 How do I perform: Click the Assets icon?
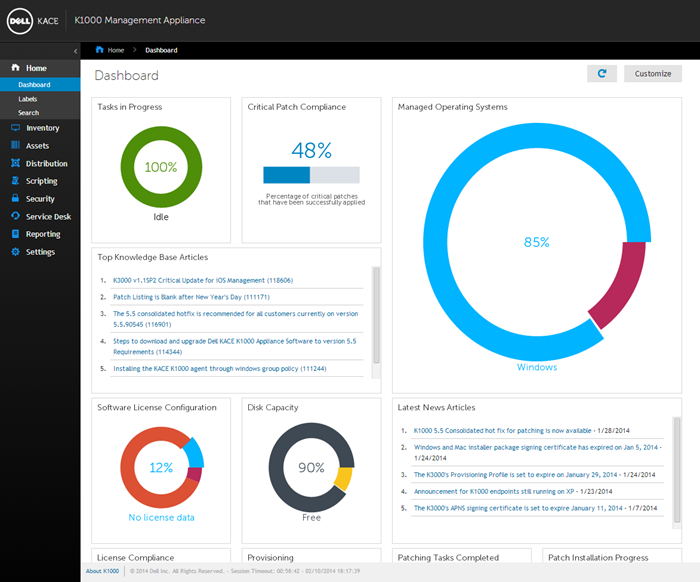coord(16,145)
